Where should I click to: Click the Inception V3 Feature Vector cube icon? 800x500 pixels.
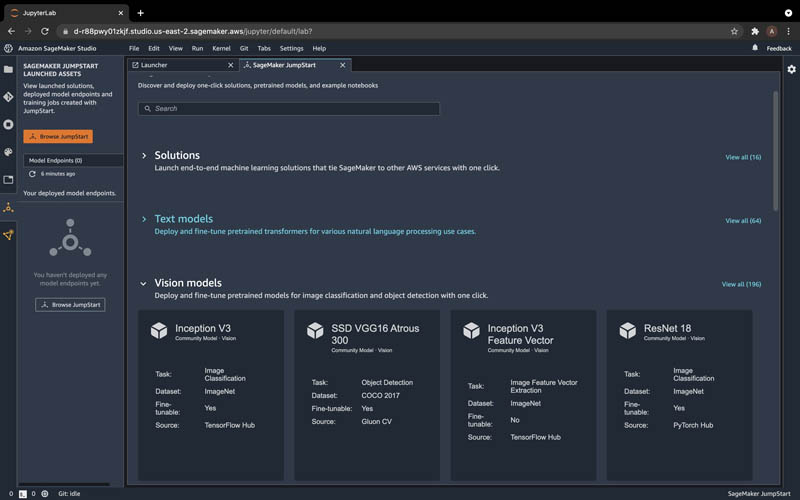coord(471,331)
